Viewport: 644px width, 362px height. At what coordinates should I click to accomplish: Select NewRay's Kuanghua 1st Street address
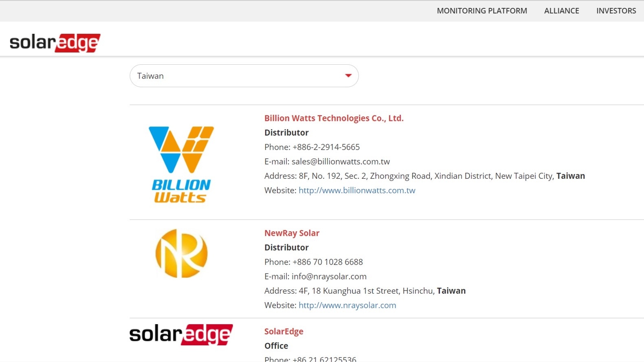click(382, 291)
